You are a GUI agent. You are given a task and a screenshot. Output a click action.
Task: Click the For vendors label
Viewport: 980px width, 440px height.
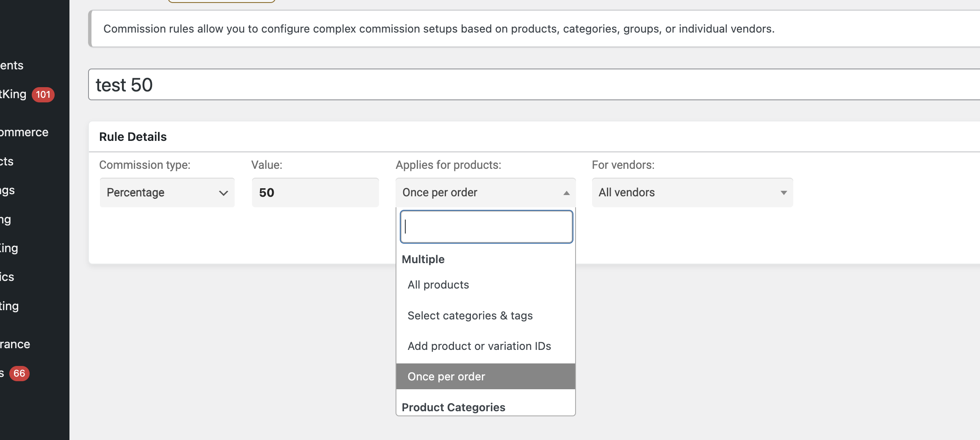[x=623, y=165]
